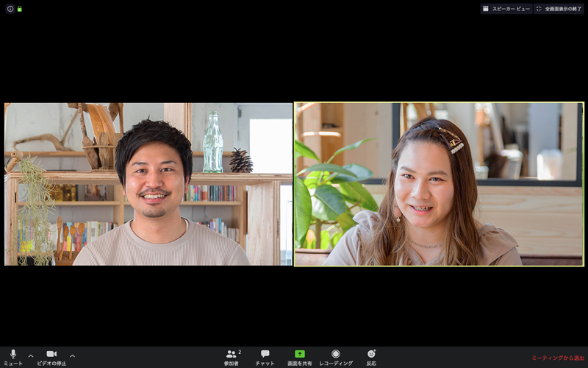Open the 参加者 participants panel icon
This screenshot has width=588, height=368.
point(231,354)
